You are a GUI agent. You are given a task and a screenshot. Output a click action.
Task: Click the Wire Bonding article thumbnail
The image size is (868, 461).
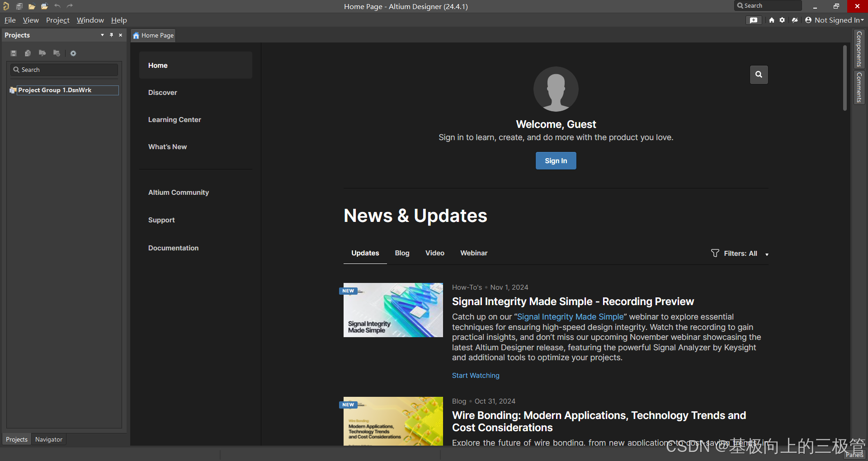(x=393, y=421)
